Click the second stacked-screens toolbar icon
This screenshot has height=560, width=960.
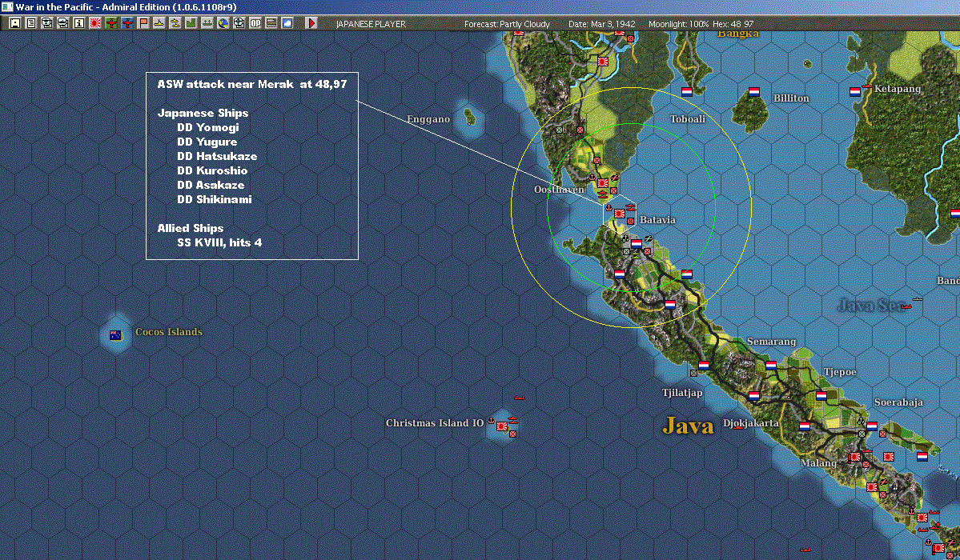click(x=63, y=23)
